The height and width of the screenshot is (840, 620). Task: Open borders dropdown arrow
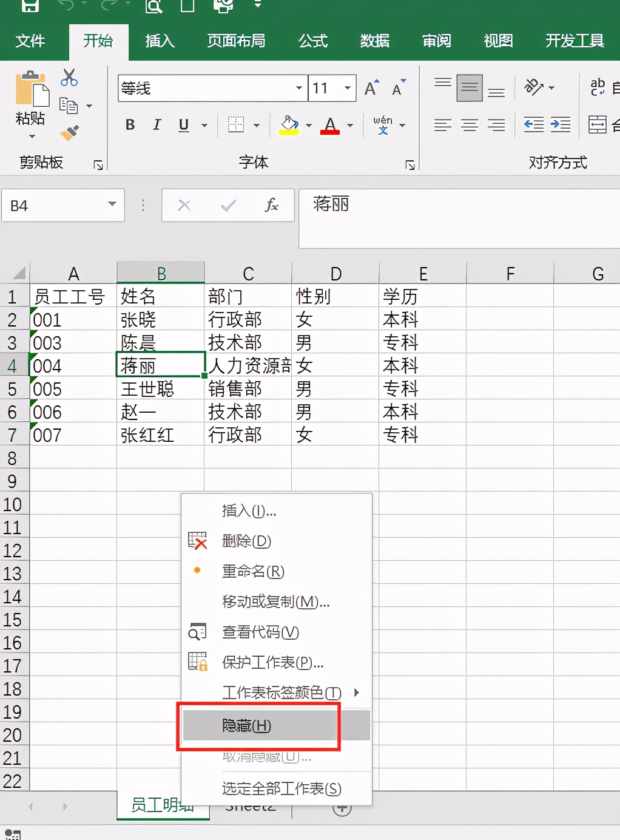tap(257, 126)
